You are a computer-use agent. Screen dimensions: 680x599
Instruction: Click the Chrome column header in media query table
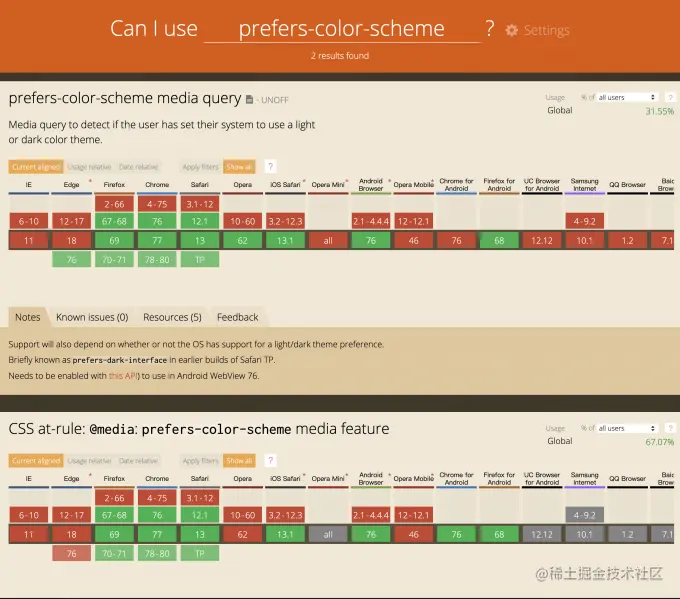pyautogui.click(x=157, y=185)
